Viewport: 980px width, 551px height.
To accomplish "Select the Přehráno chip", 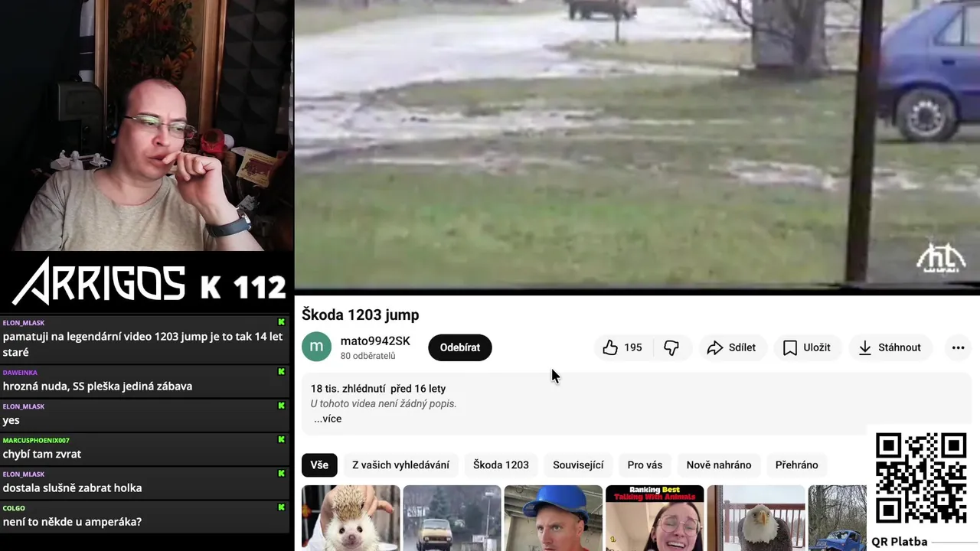I will [x=796, y=465].
